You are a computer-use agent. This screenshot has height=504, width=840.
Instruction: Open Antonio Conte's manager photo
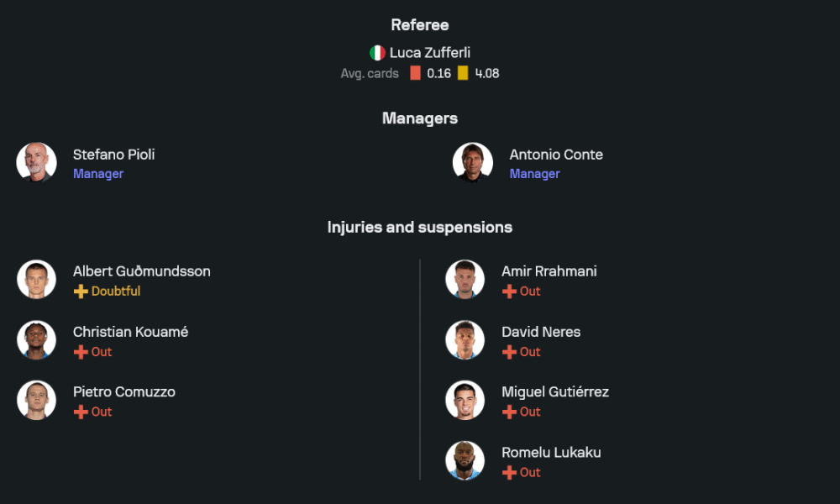pyautogui.click(x=473, y=162)
